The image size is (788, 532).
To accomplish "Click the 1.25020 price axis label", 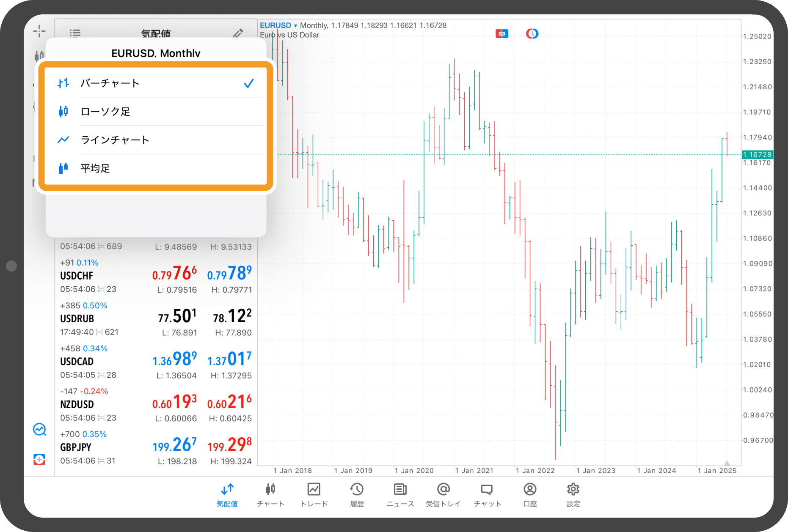I will pyautogui.click(x=757, y=36).
